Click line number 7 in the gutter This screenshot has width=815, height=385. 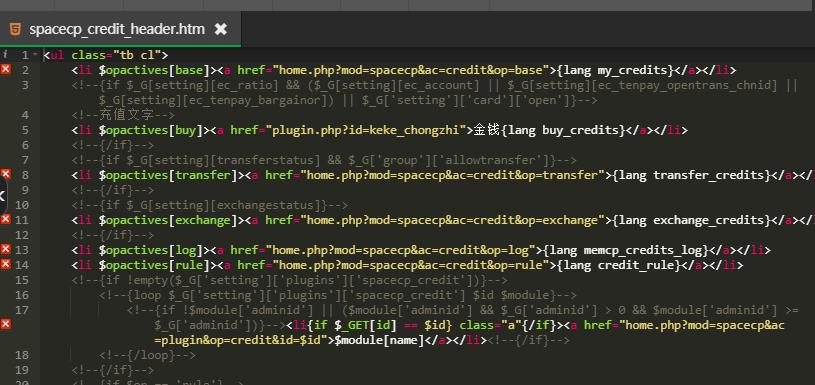point(25,160)
